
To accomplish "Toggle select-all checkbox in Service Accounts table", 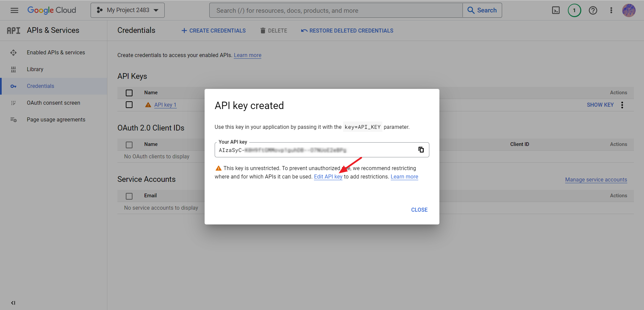I will pos(129,196).
